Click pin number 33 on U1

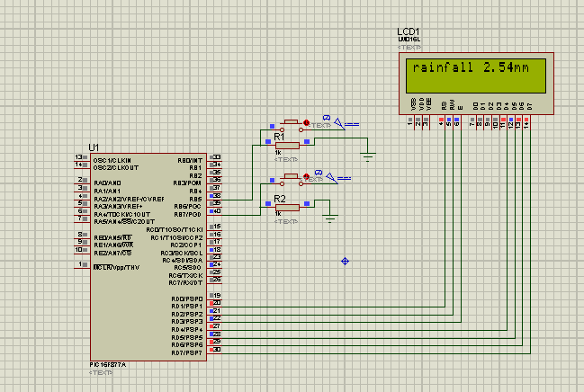[x=217, y=157]
